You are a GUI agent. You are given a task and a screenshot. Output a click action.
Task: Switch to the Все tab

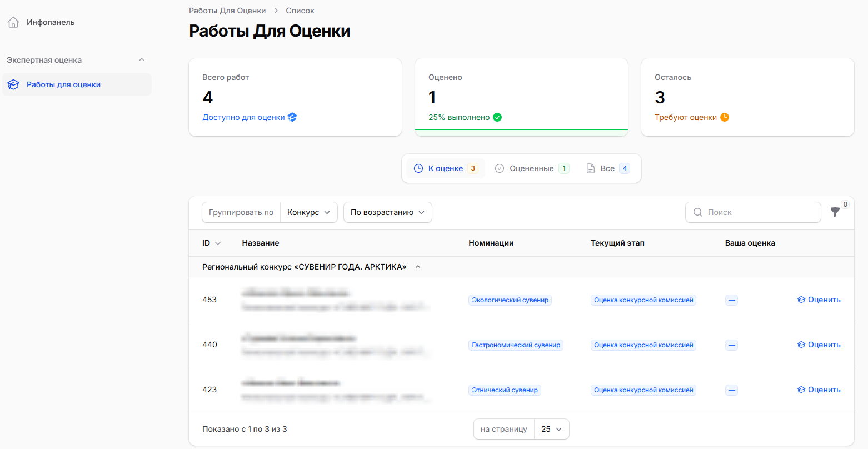[608, 168]
